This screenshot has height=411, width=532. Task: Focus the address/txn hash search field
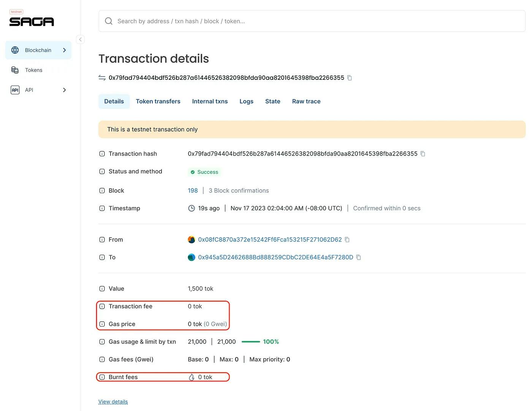[x=312, y=21]
